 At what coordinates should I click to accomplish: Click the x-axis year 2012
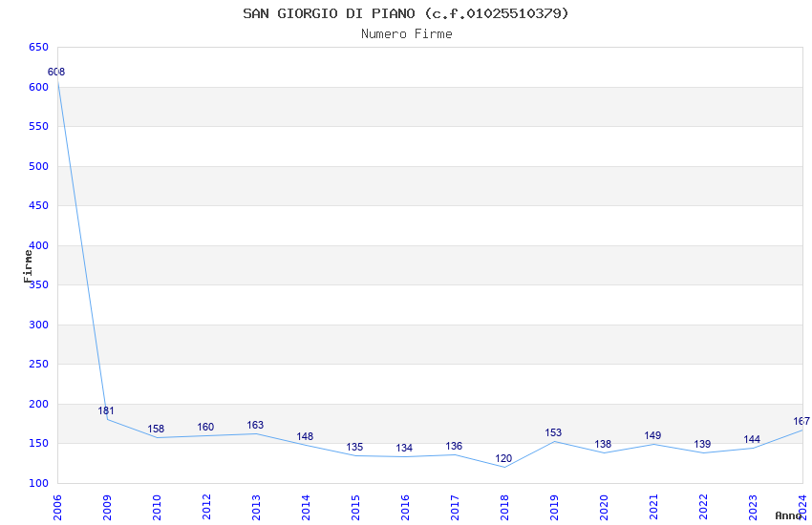pos(206,508)
